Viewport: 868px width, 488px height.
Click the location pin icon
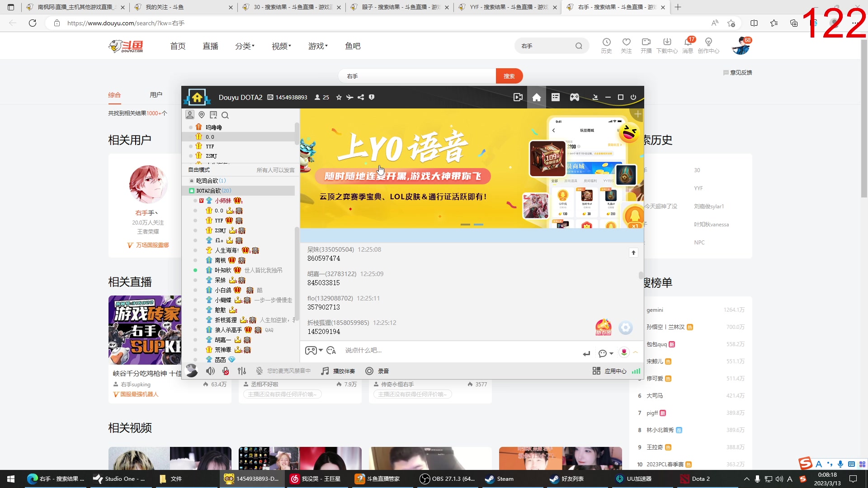(202, 115)
